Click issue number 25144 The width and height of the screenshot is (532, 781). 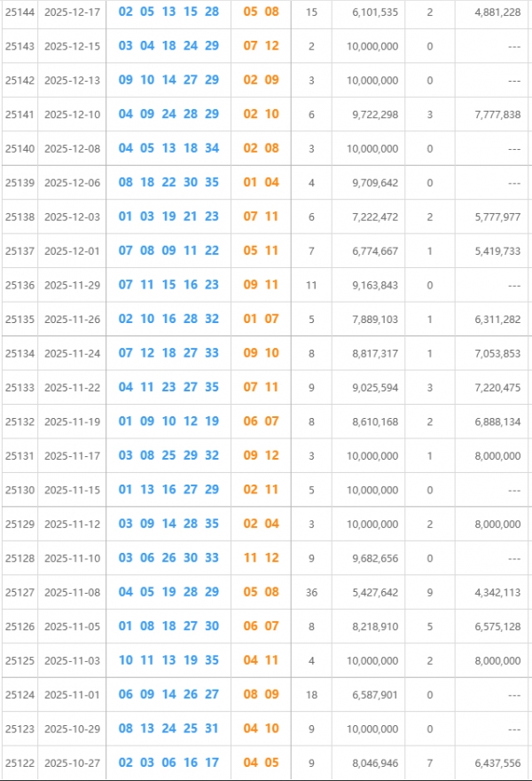[19, 12]
